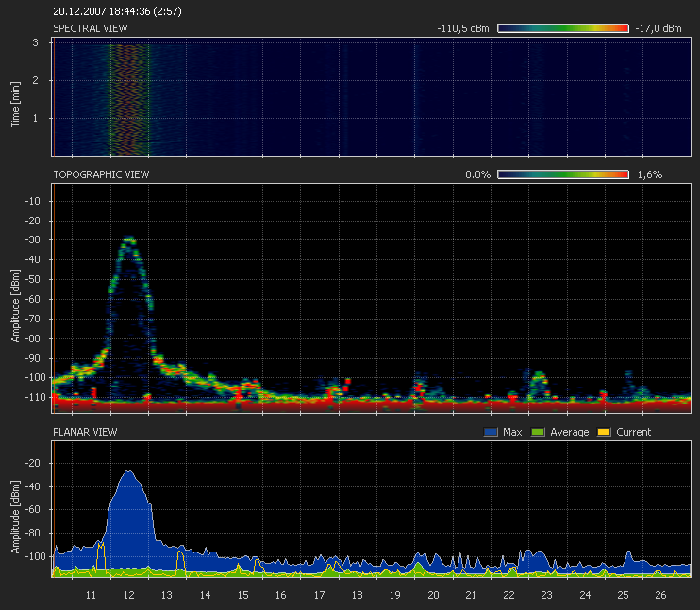Click the 1,6% density maximum label
This screenshot has width=700, height=610.
coord(650,174)
